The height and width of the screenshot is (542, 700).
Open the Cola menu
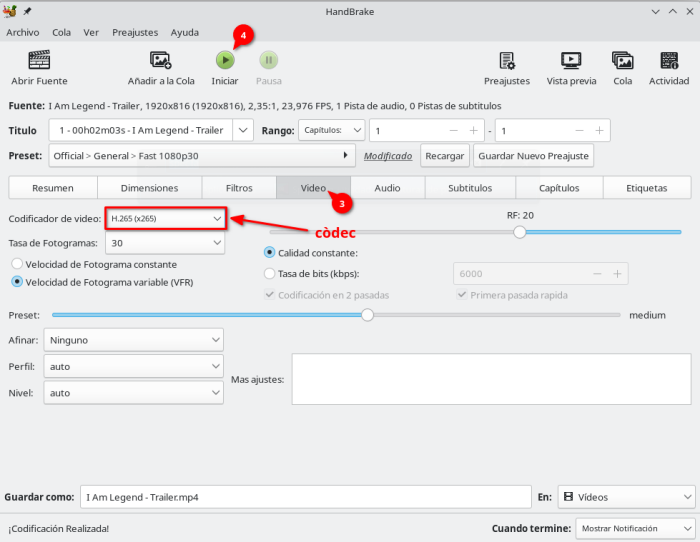coord(61,32)
